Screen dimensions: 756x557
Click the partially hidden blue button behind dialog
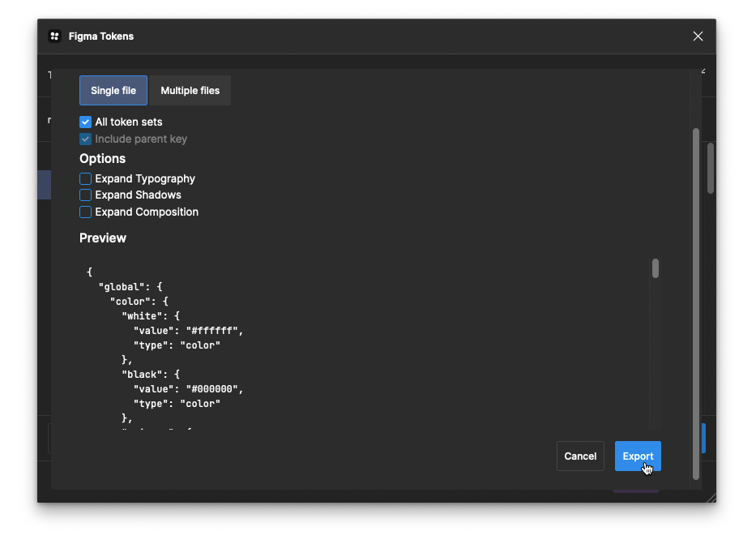click(x=703, y=439)
